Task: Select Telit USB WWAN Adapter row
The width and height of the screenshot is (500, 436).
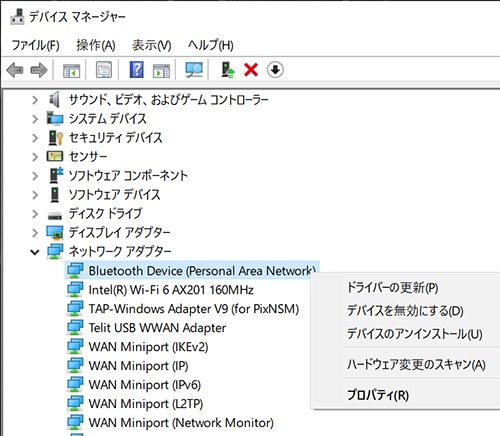Action: [157, 328]
